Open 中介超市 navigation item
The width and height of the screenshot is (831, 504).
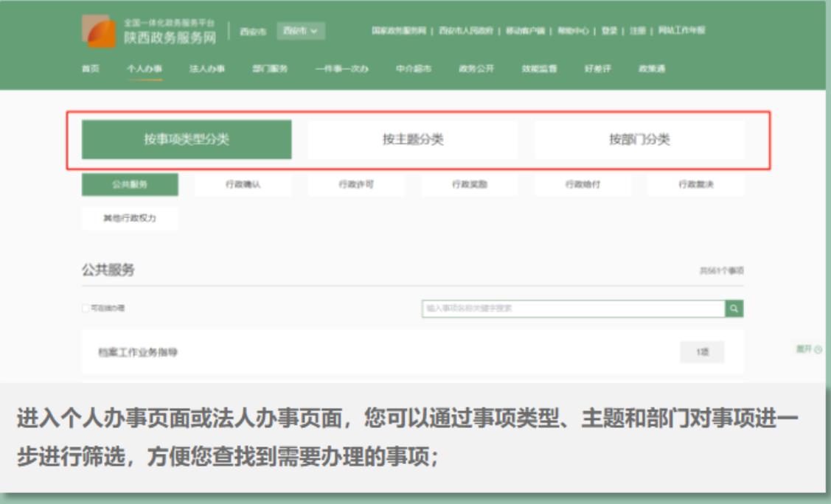point(414,69)
